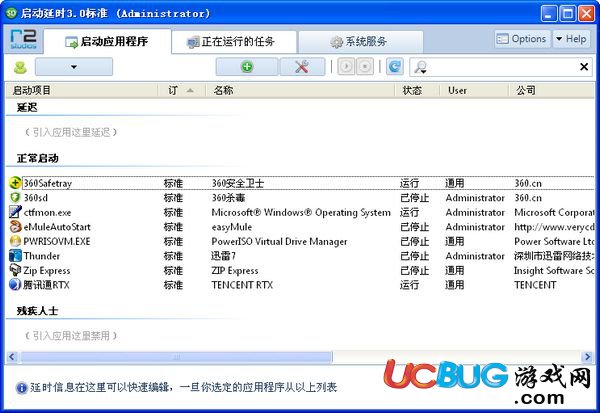Select the 360Safetray row name
This screenshot has height=413, width=600.
[x=48, y=183]
